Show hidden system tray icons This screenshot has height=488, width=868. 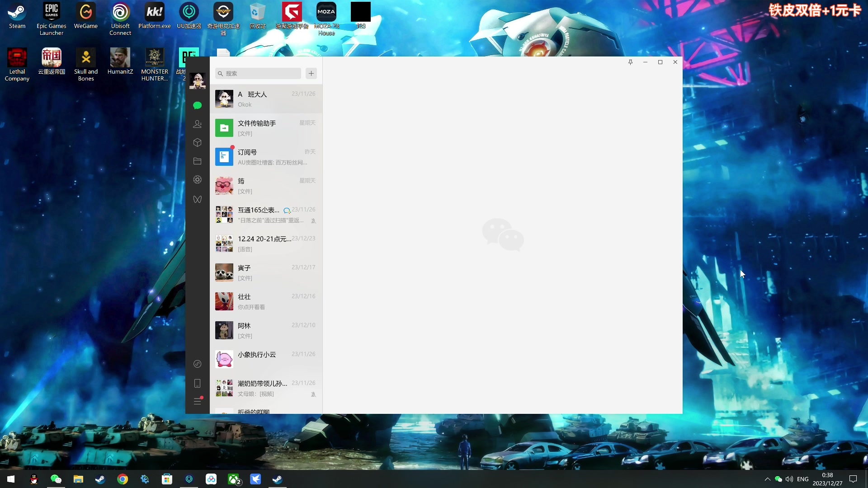[x=767, y=479]
